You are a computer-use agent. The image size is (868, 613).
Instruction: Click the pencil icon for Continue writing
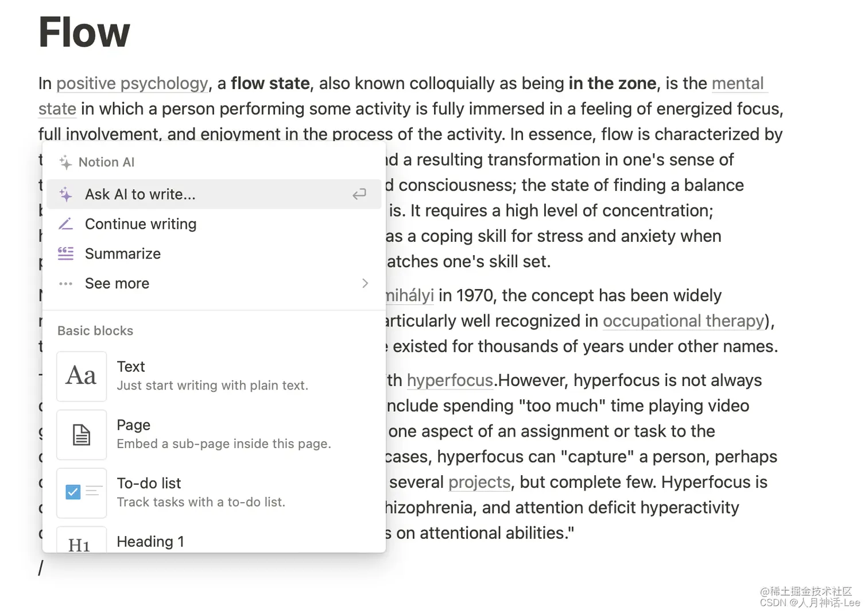click(65, 224)
